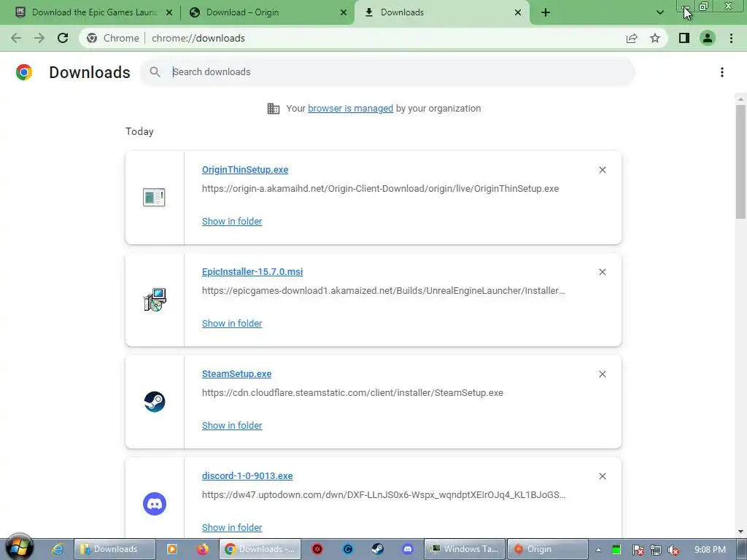
Task: Click the steamstatic source URL text
Action: click(352, 393)
